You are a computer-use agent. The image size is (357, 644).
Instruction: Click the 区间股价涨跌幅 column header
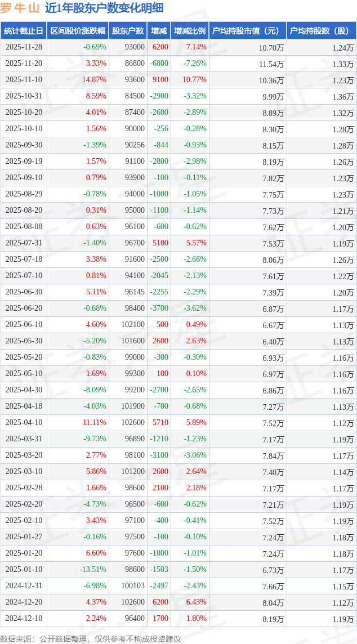click(78, 31)
